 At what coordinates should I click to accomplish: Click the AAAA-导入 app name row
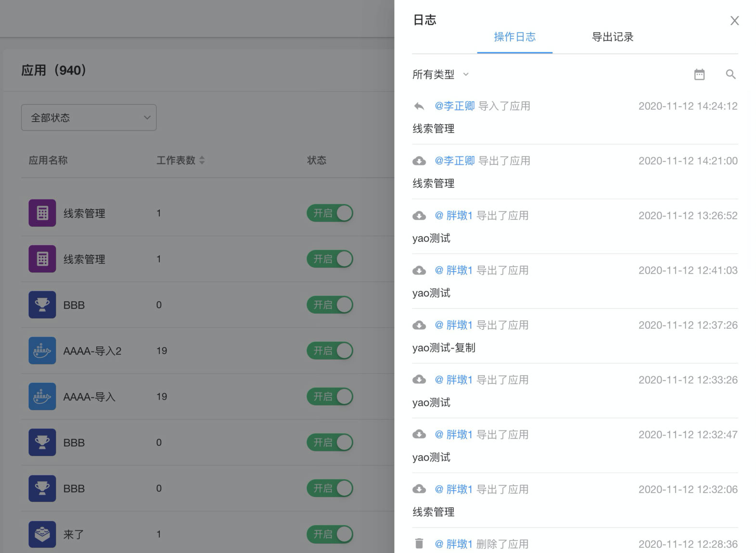[90, 397]
